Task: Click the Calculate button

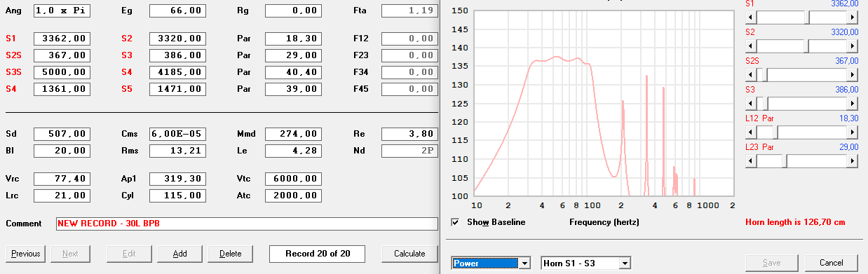Action: tap(409, 254)
